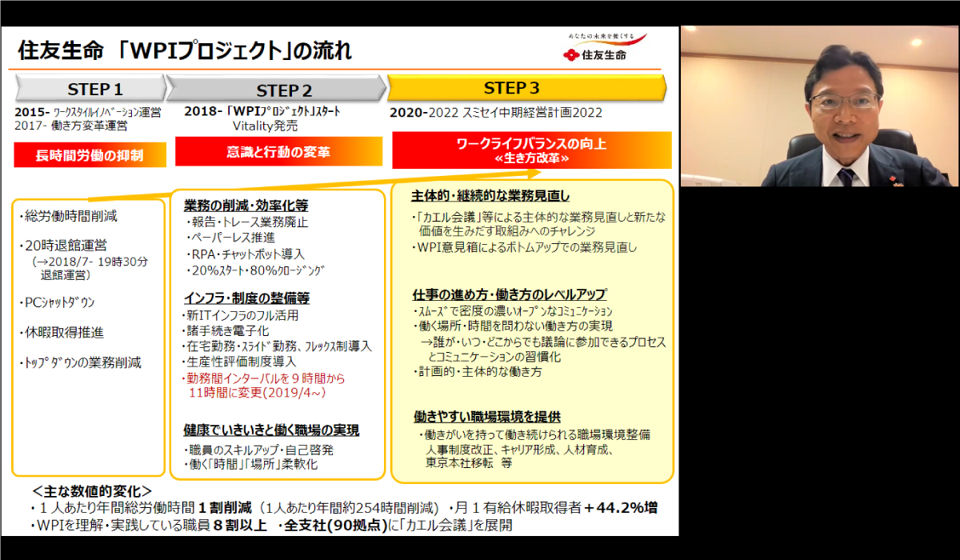Click the 働く場所・時間を問わない働き方の実現 bullet
960x560 pixels.
(x=514, y=326)
